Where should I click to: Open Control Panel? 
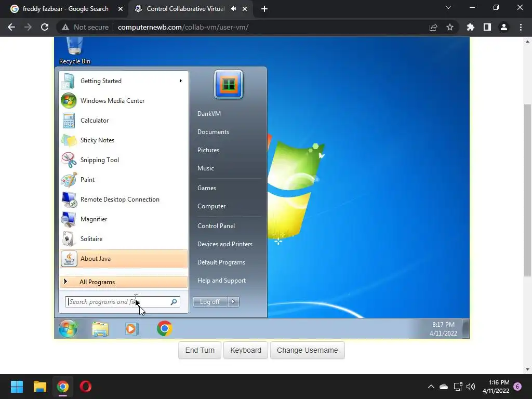(x=216, y=226)
